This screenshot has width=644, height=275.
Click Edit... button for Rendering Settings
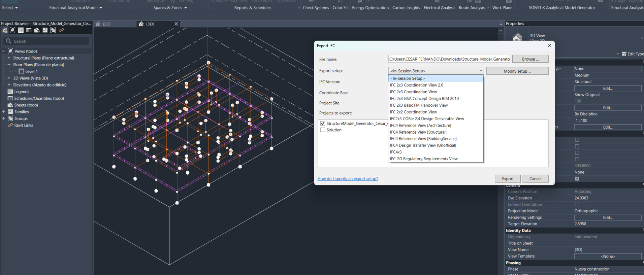click(608, 217)
